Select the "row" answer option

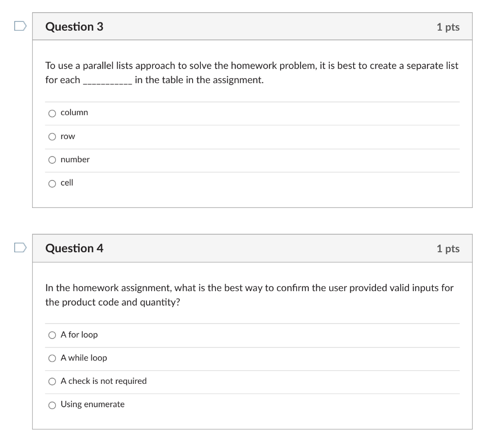coord(52,136)
